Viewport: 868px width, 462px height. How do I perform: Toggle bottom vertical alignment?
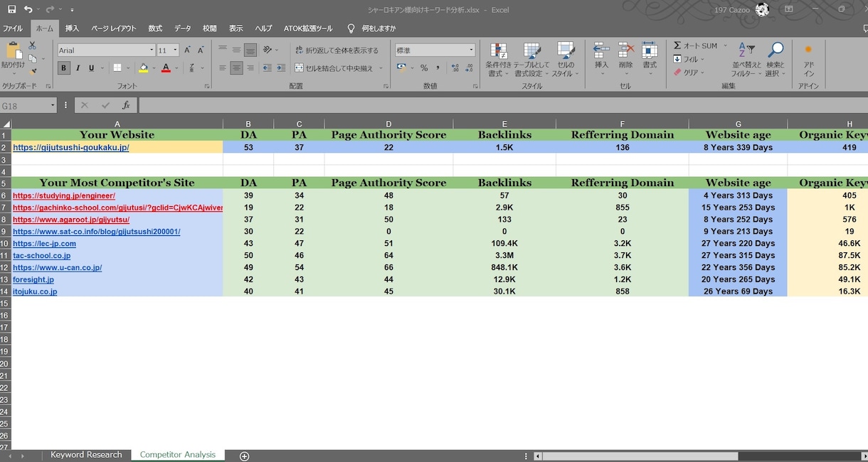(x=250, y=50)
